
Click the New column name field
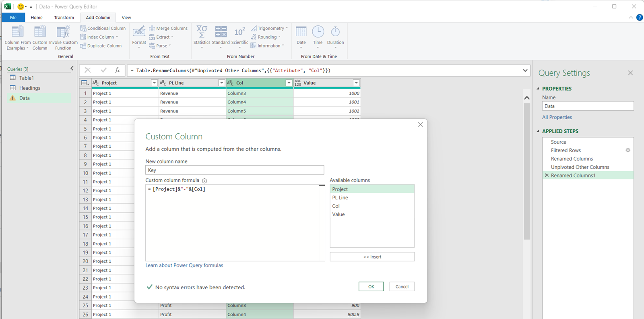[x=234, y=170]
